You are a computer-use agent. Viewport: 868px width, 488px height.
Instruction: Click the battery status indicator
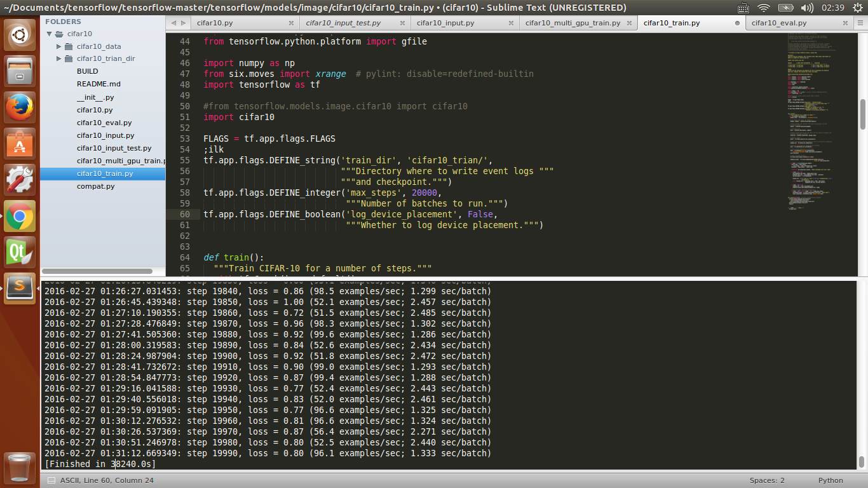coord(786,8)
